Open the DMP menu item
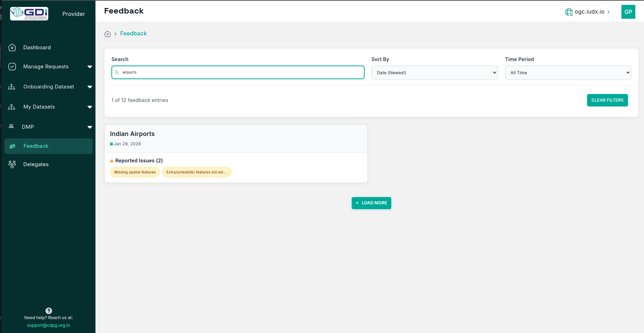The width and height of the screenshot is (644, 333). click(28, 127)
